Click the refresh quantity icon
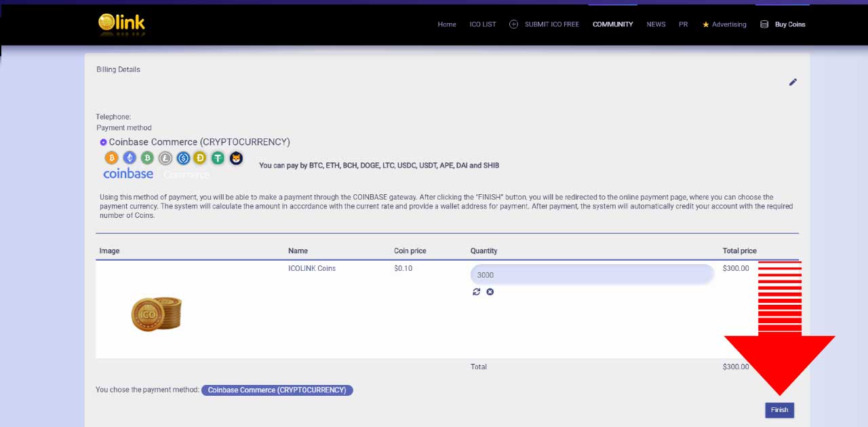This screenshot has width=868, height=427. (x=477, y=292)
